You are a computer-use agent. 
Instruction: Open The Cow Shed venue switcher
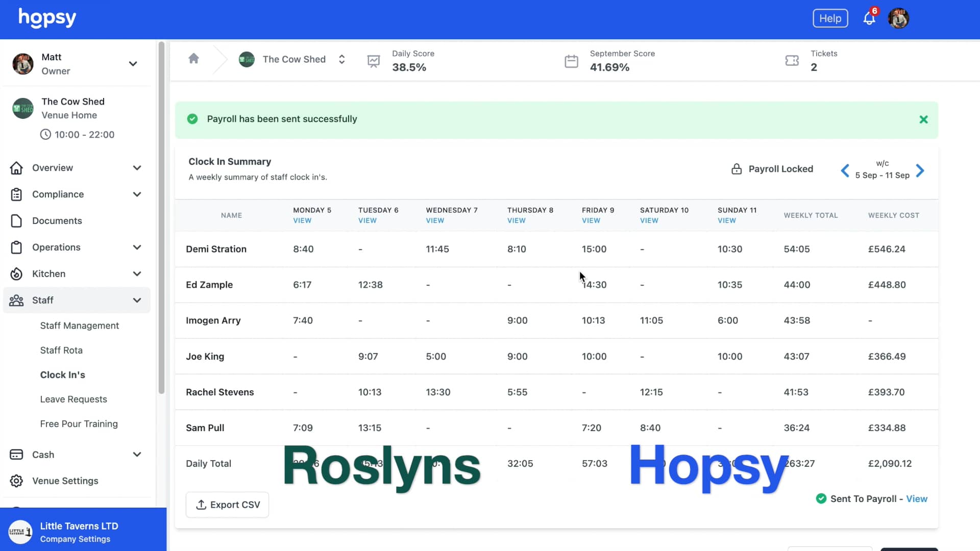[341, 59]
